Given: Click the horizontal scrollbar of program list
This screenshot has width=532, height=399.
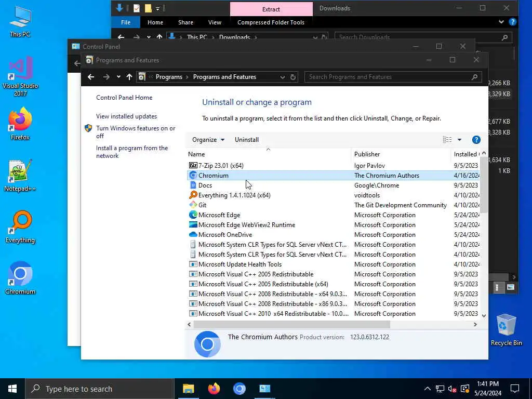Looking at the screenshot, I should coord(291,325).
